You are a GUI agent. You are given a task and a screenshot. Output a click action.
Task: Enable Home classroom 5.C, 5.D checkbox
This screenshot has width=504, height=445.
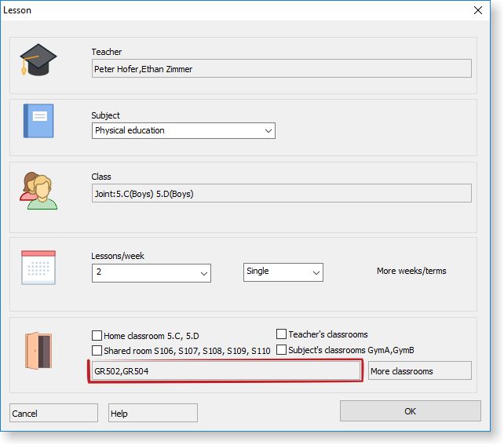(x=97, y=336)
